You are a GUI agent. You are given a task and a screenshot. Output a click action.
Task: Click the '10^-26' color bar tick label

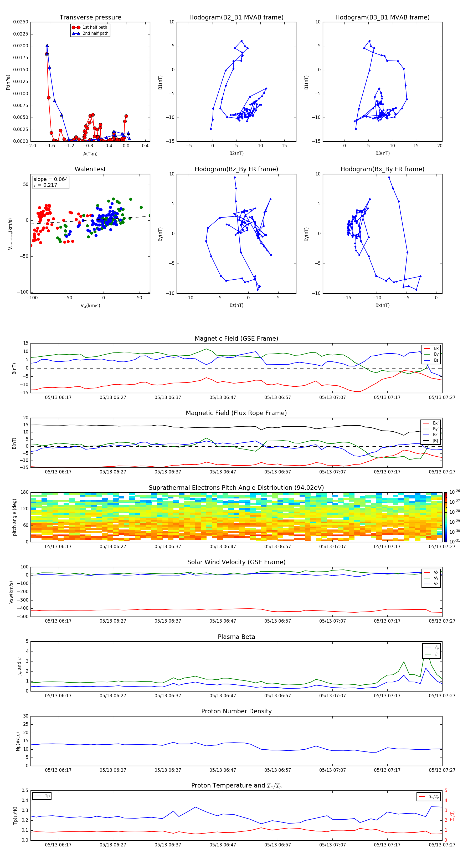point(455,492)
